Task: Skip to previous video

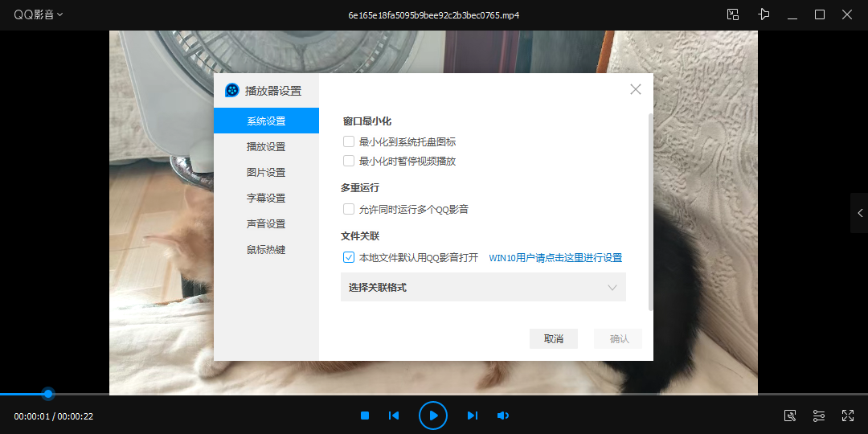Action: 394,416
